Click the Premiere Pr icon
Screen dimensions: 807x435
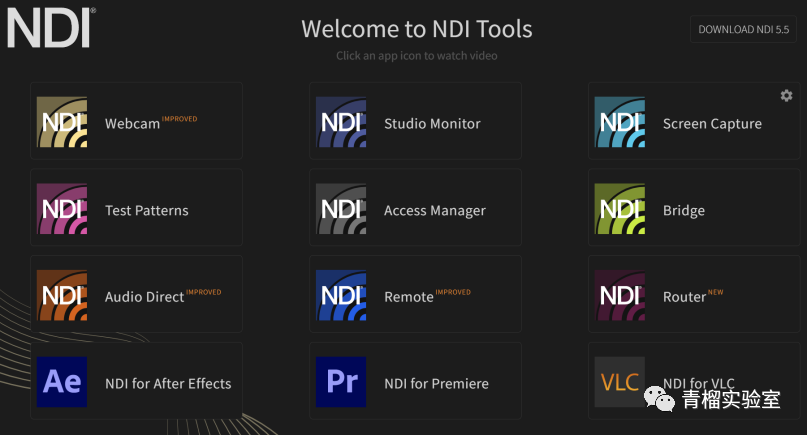(341, 382)
